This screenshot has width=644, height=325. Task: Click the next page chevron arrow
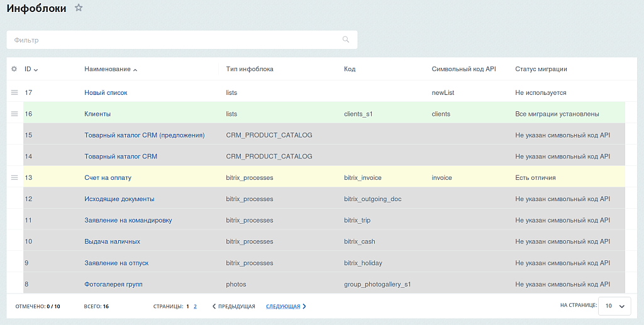tap(304, 306)
